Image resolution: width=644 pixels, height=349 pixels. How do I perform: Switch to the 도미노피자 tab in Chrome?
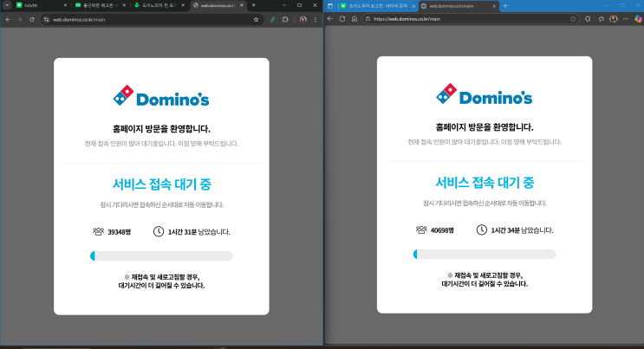(x=159, y=5)
